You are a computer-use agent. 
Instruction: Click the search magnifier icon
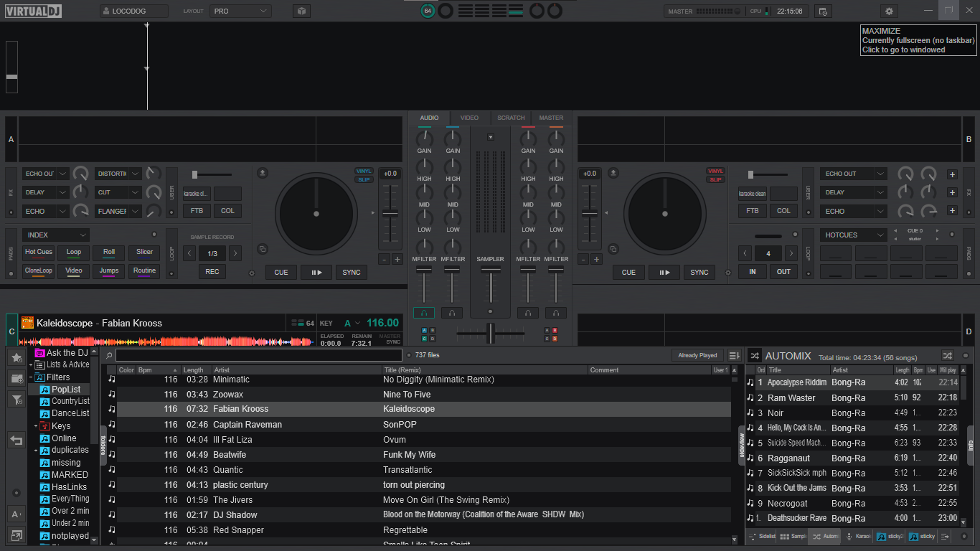tap(109, 355)
